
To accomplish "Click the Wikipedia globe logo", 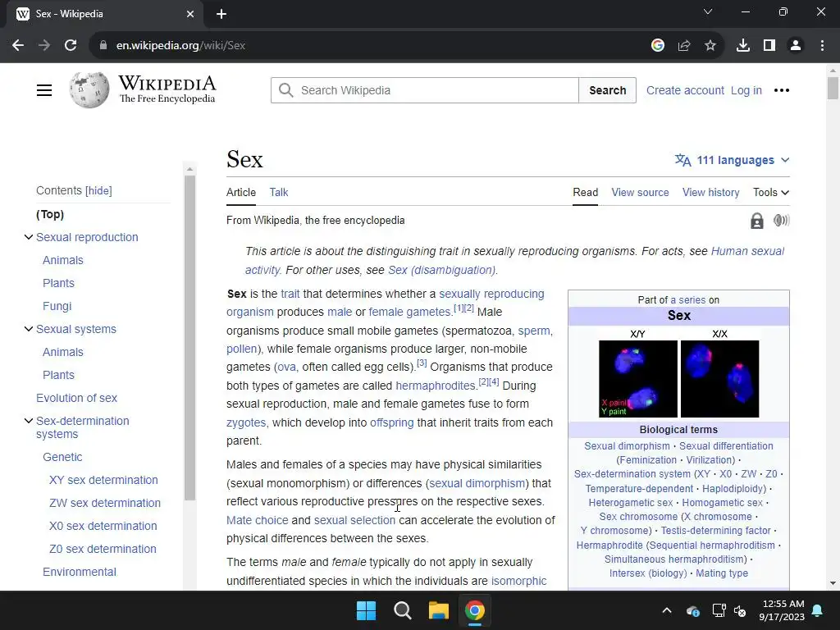I will click(89, 90).
